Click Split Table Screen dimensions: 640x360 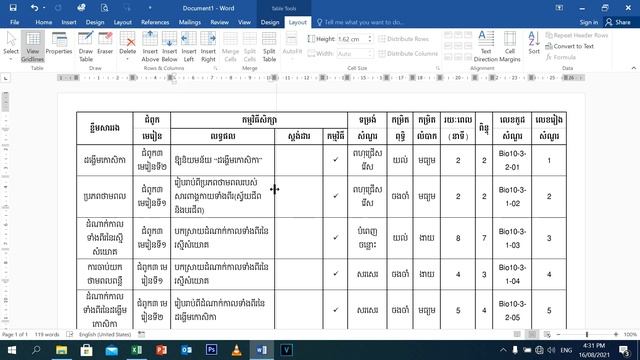[269, 47]
